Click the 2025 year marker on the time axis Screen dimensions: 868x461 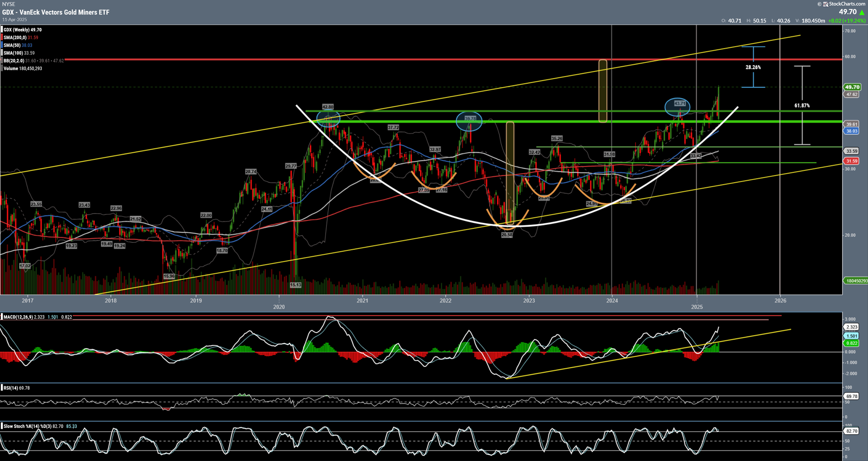click(697, 307)
